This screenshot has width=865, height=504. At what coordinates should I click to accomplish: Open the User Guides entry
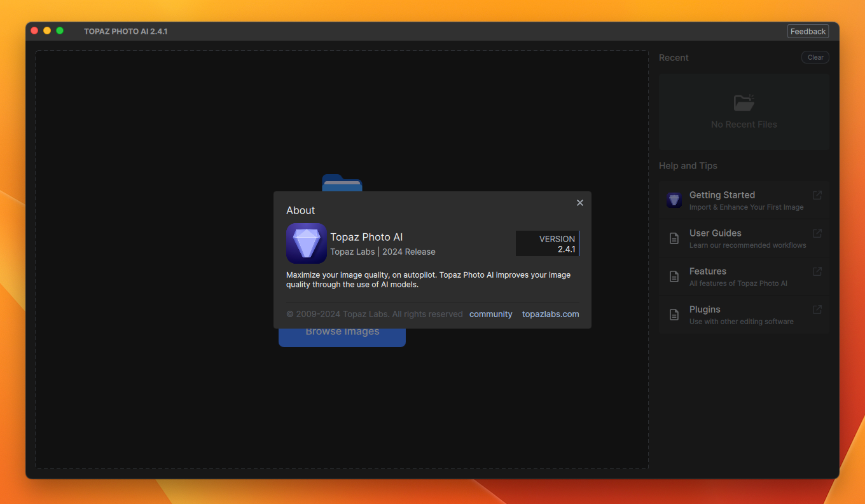744,238
